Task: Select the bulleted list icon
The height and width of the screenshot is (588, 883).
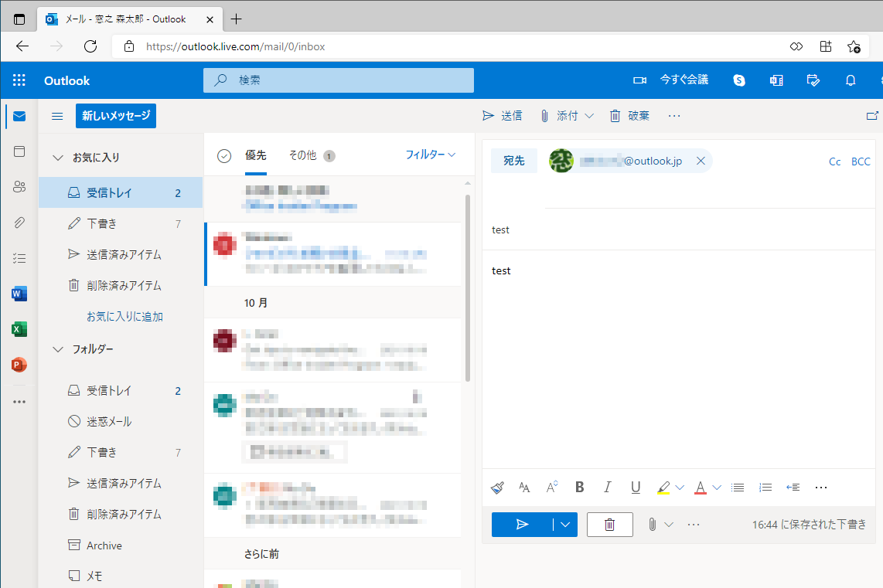Action: (x=737, y=487)
